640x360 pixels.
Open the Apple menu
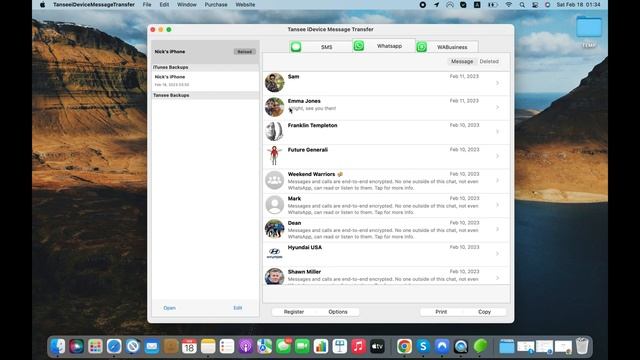point(42,4)
